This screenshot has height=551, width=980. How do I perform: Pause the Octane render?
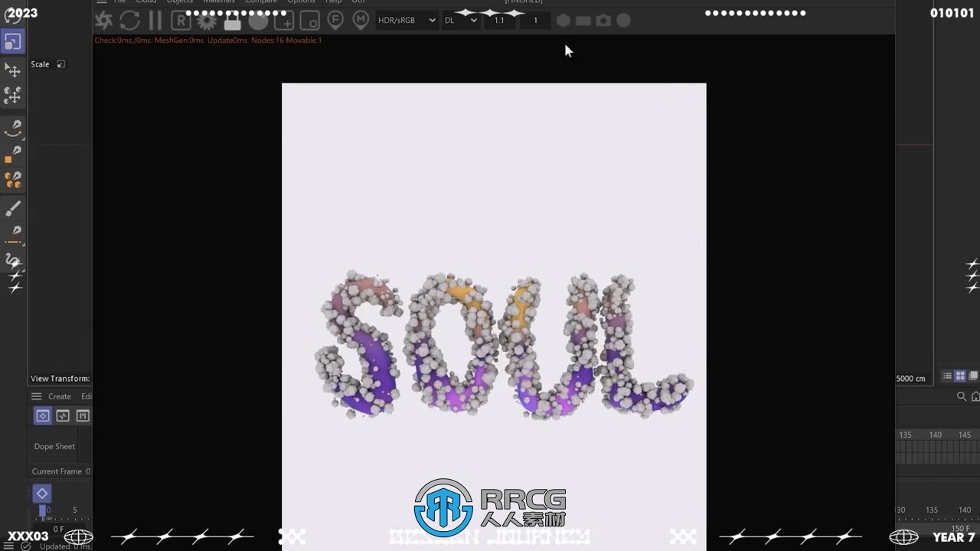[155, 21]
